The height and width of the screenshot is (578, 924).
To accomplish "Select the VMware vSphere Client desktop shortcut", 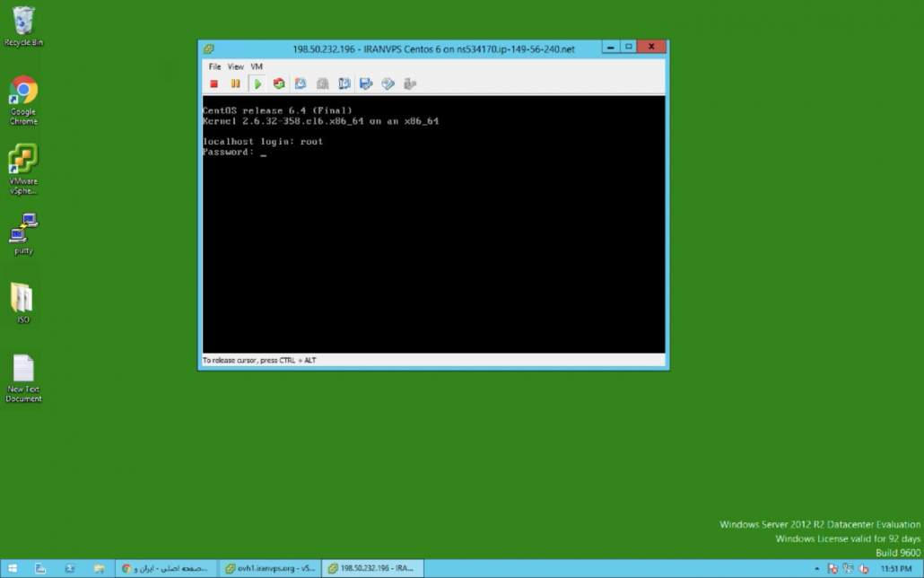I will (x=23, y=166).
